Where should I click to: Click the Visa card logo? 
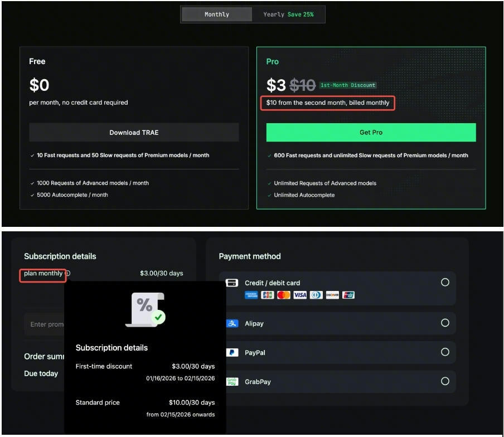click(300, 295)
